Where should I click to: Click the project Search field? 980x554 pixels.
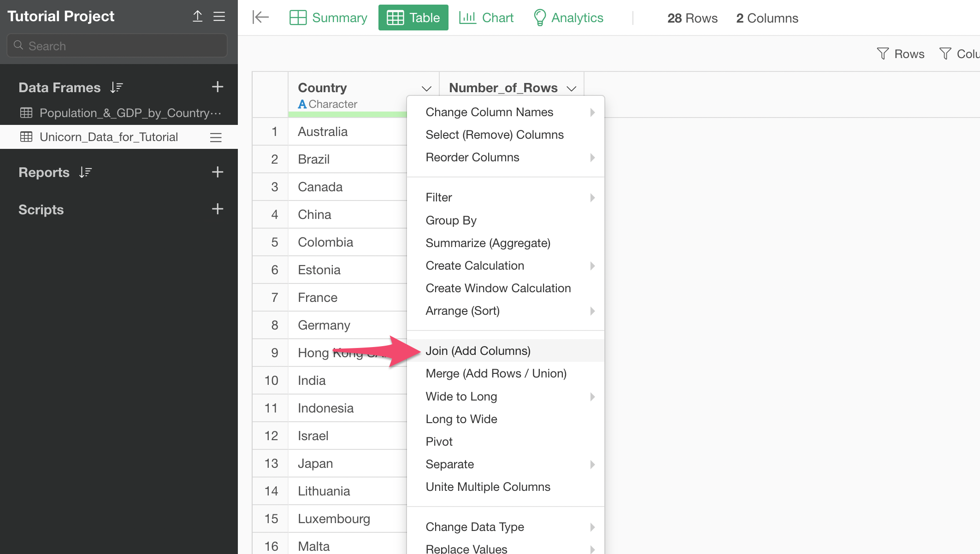[117, 46]
